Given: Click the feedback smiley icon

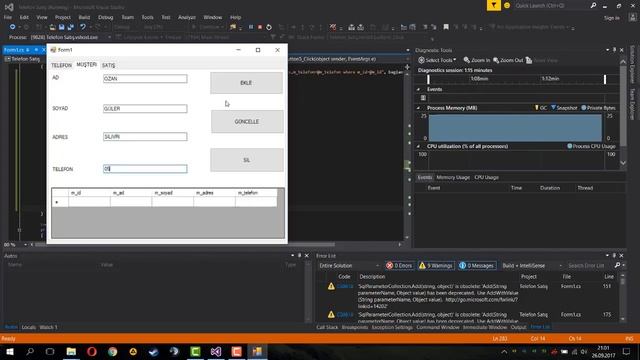Looking at the screenshot, I should pos(507,5).
